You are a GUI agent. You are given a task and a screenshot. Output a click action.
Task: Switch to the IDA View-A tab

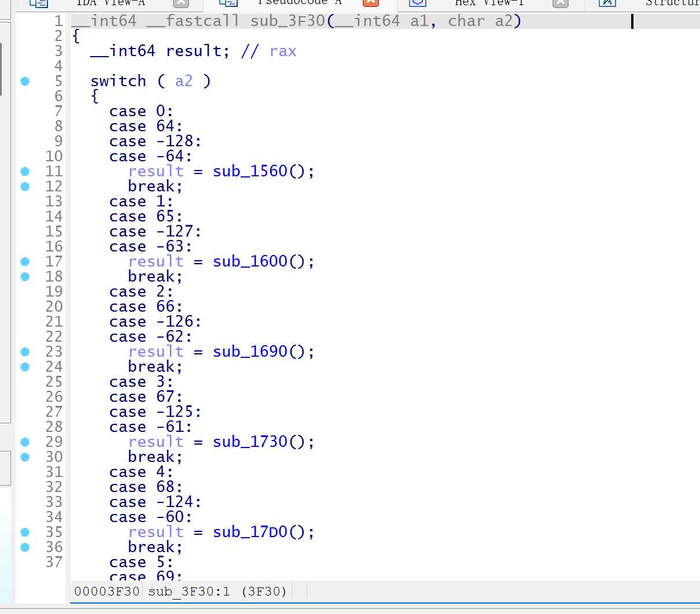110,3
